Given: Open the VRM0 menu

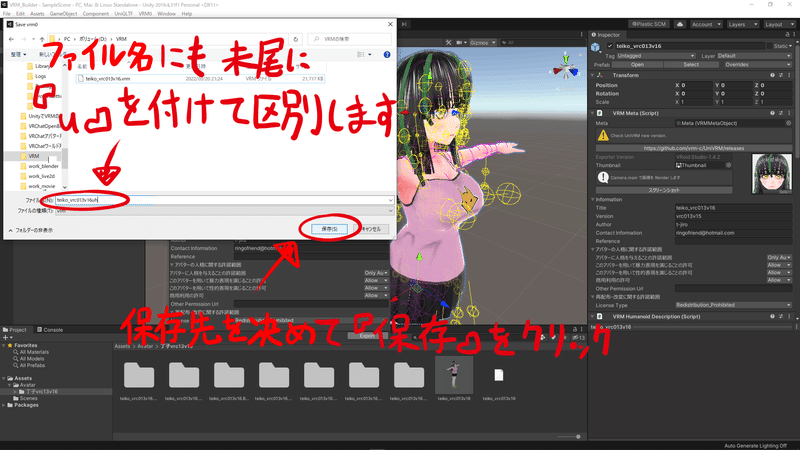Looking at the screenshot, I should [145, 14].
